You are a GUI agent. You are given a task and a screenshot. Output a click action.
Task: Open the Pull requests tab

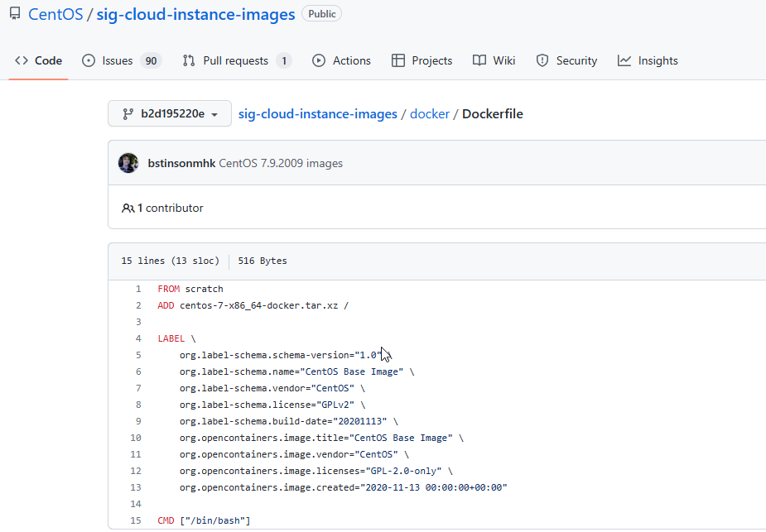pyautogui.click(x=238, y=60)
